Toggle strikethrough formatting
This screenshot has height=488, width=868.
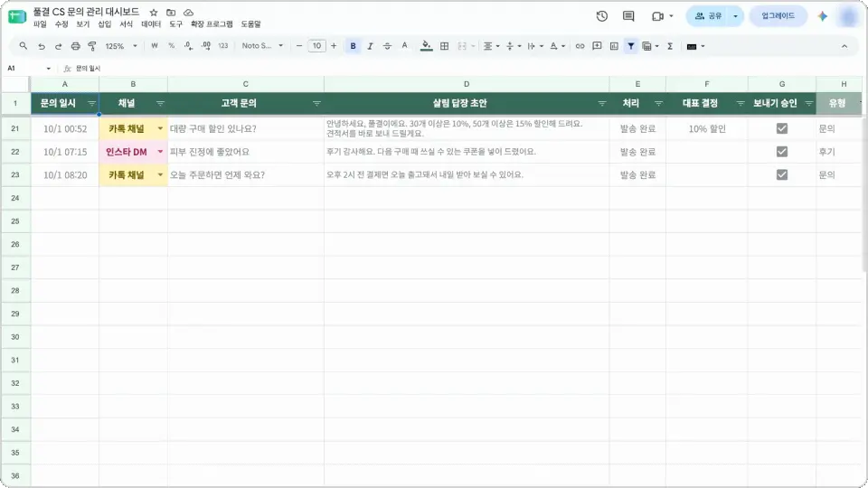click(x=387, y=46)
